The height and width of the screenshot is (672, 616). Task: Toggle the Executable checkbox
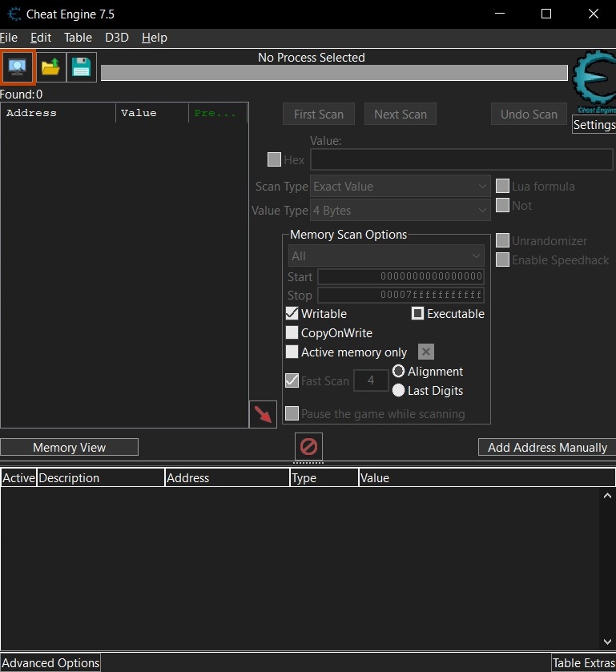tap(417, 313)
